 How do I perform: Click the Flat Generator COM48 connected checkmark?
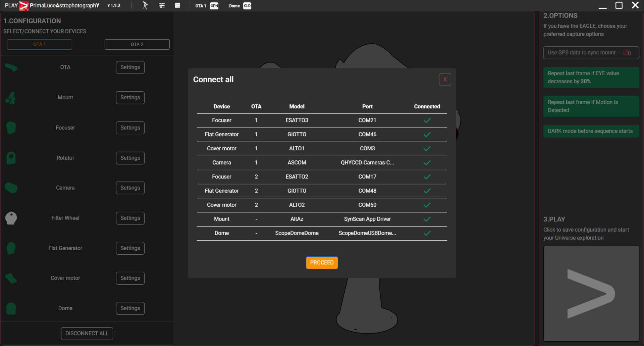427,191
